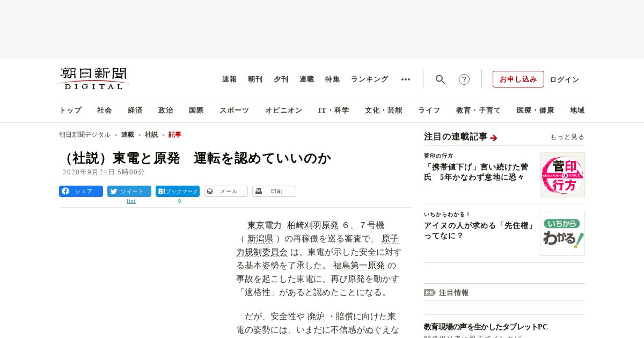The height and width of the screenshot is (338, 644).
Task: Click the red arrow beside 注目の連載記事
Action: pyautogui.click(x=494, y=138)
